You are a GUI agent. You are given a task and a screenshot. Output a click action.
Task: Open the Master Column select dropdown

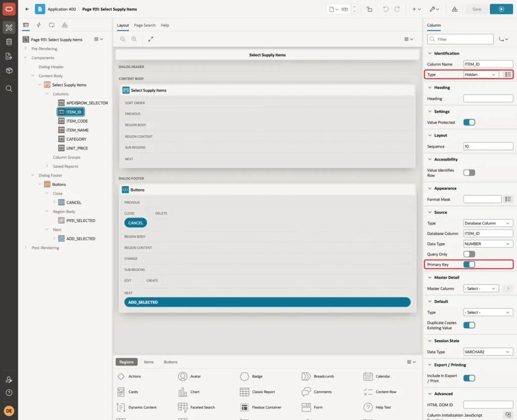(x=481, y=288)
